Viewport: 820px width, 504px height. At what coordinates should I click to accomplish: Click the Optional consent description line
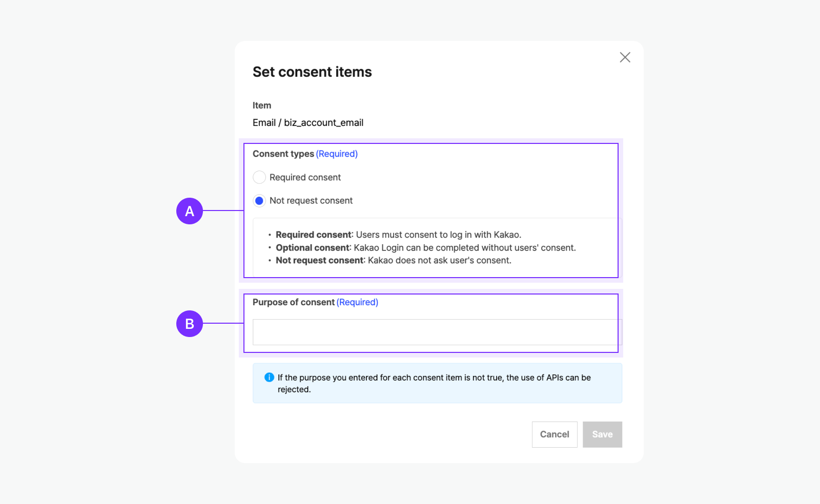click(425, 248)
